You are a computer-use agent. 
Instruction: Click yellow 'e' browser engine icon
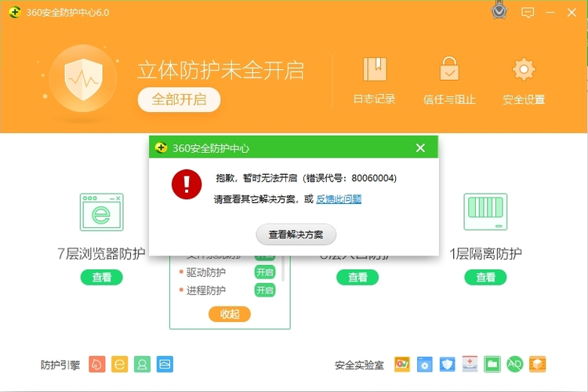[x=120, y=365]
